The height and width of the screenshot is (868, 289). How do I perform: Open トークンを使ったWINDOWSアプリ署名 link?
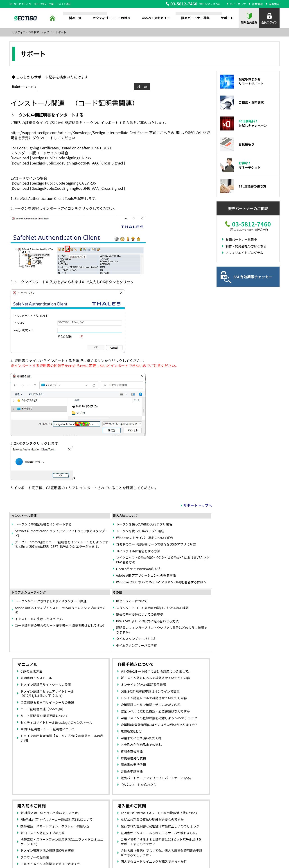coord(144,524)
